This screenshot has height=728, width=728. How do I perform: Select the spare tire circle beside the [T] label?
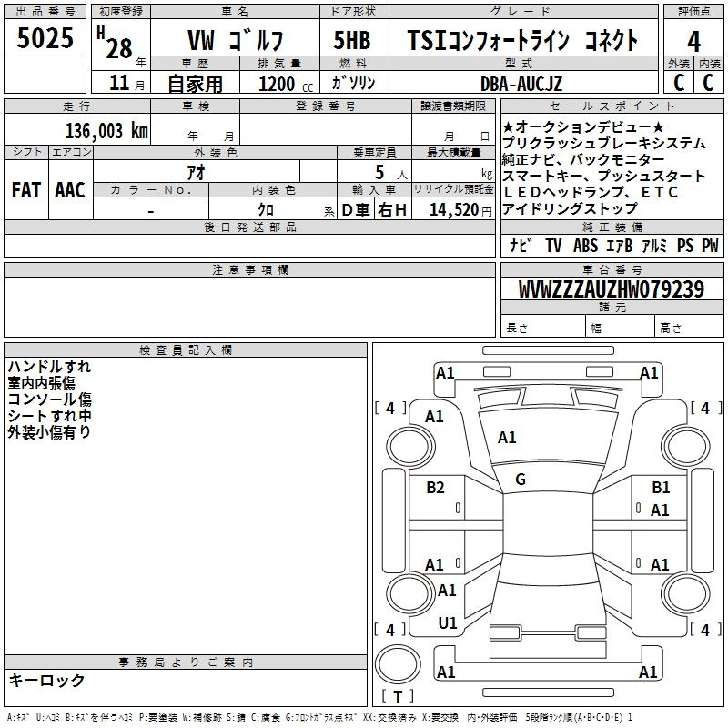[x=398, y=662]
